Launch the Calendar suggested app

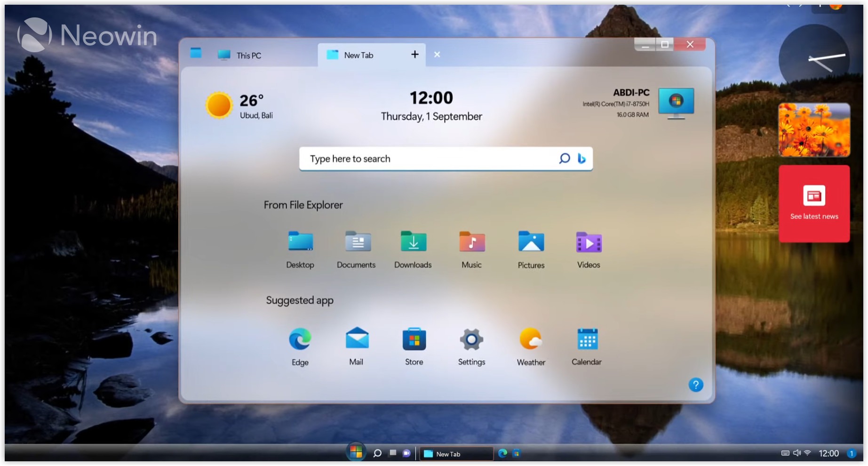tap(588, 339)
